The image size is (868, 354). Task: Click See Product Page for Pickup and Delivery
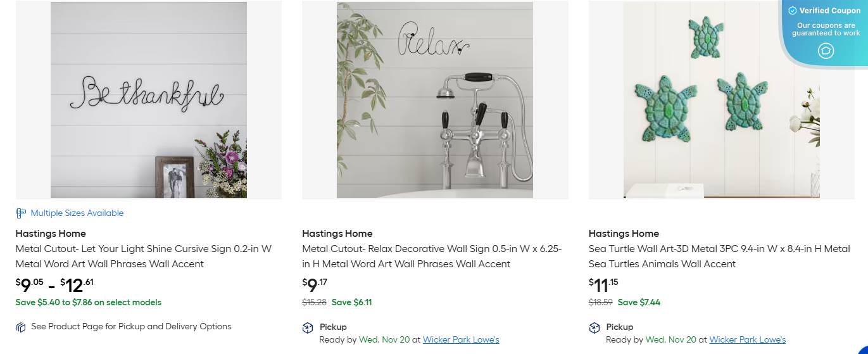[131, 327]
